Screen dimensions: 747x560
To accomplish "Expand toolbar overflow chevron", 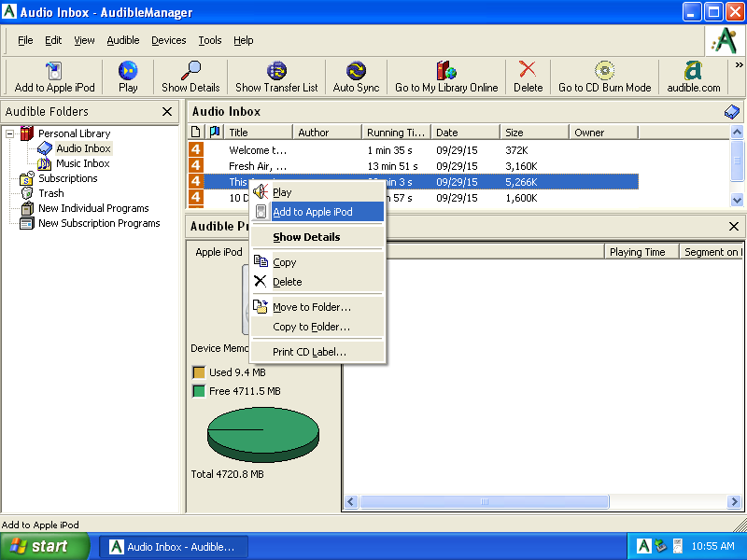I will click(739, 64).
